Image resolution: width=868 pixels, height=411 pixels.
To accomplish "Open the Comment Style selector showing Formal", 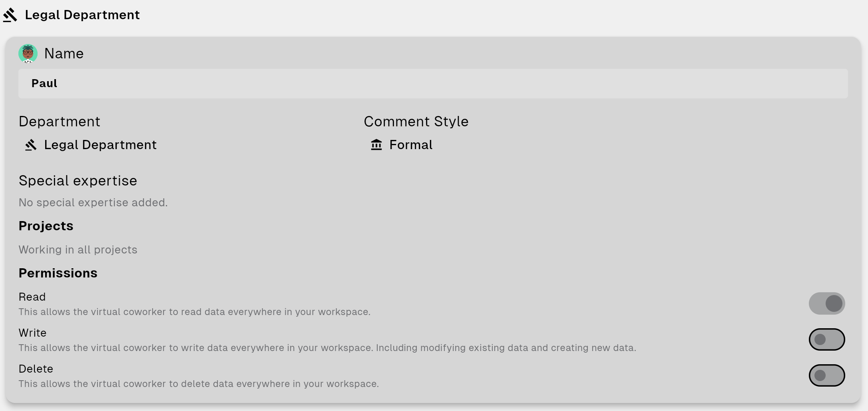I will (410, 145).
